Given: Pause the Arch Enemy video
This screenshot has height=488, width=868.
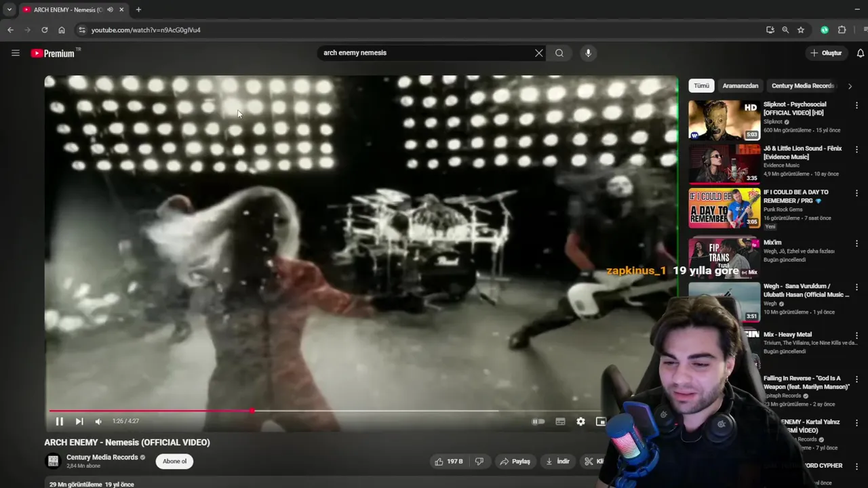Looking at the screenshot, I should click(x=59, y=422).
